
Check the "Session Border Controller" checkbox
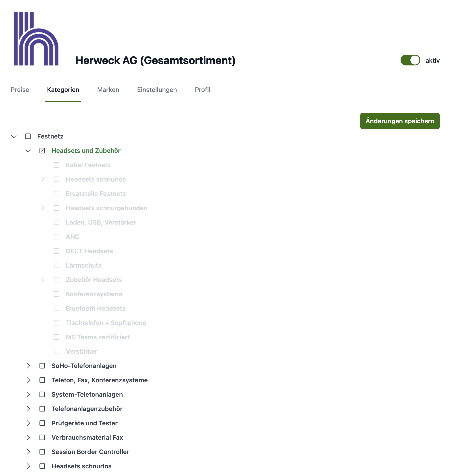coord(42,452)
